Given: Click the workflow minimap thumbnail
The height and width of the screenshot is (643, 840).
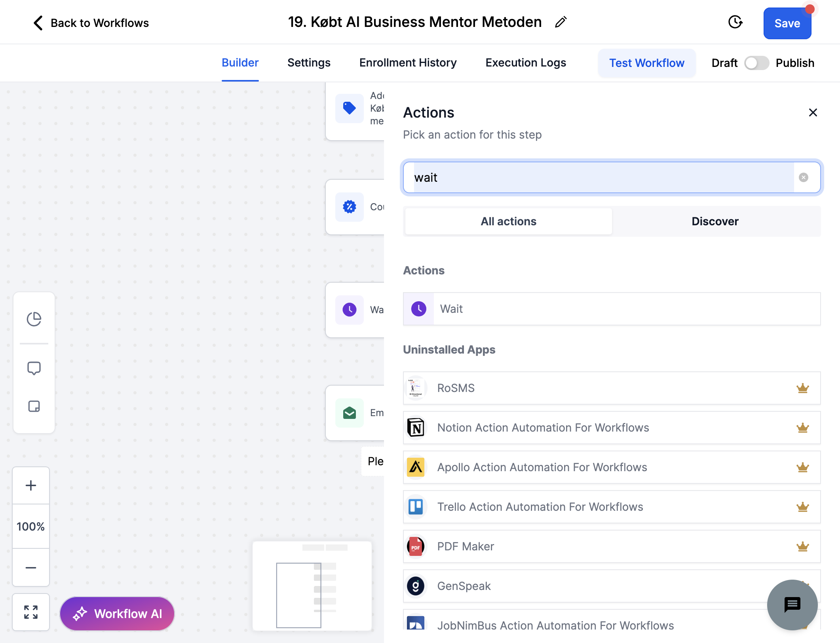Looking at the screenshot, I should [312, 586].
